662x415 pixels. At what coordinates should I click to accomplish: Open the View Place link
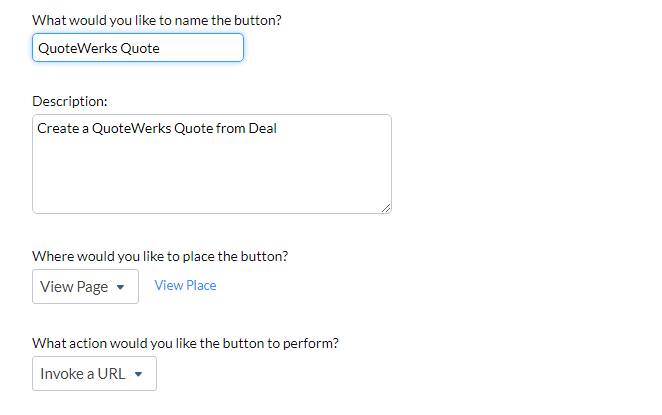click(185, 286)
